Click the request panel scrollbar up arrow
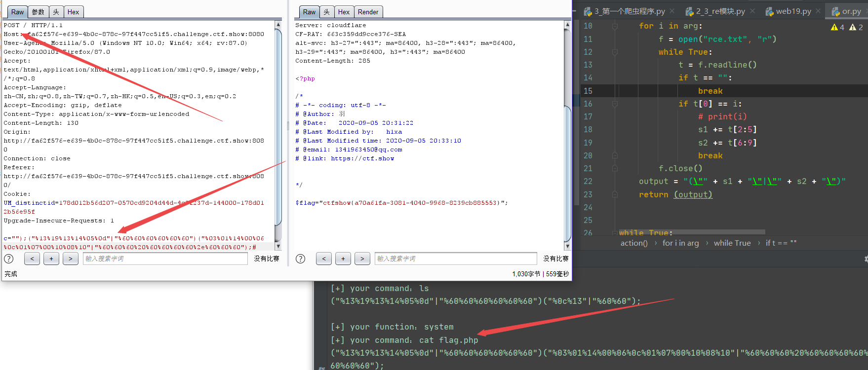 278,24
